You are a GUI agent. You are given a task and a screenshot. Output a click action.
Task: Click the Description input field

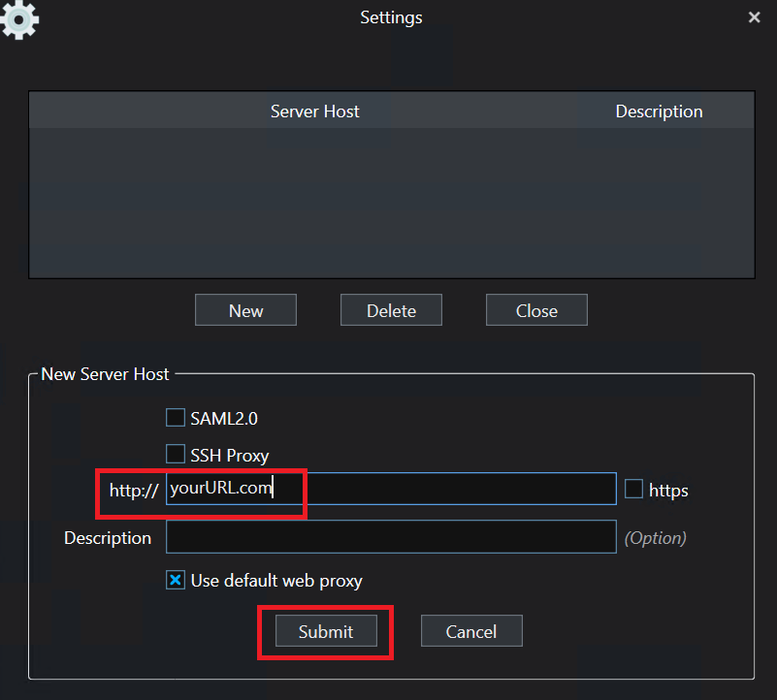tap(388, 536)
